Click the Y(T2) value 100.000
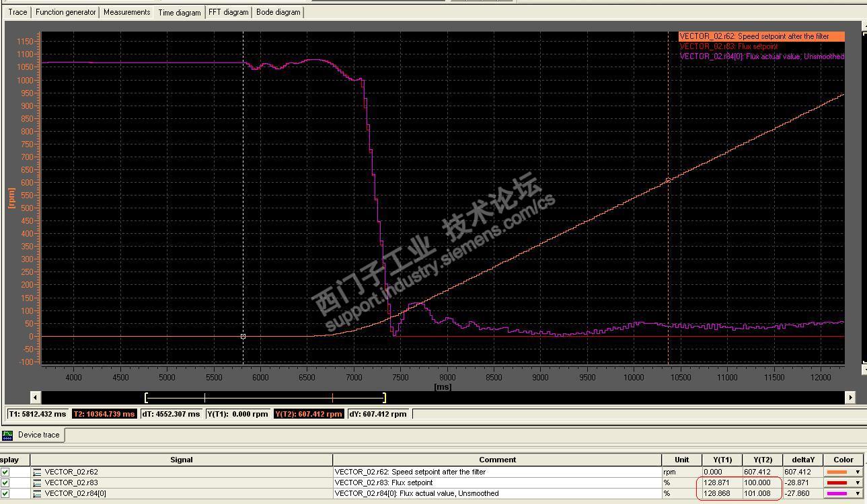 [x=757, y=482]
